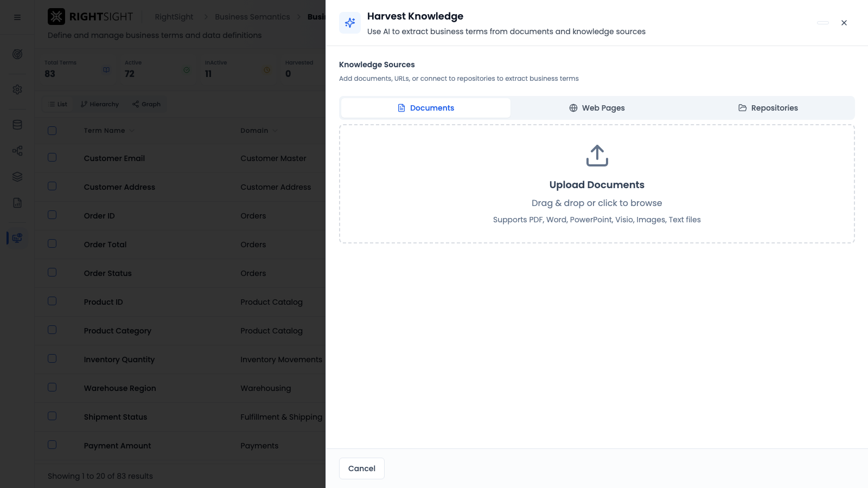Check the Order Total row checkbox

52,243
